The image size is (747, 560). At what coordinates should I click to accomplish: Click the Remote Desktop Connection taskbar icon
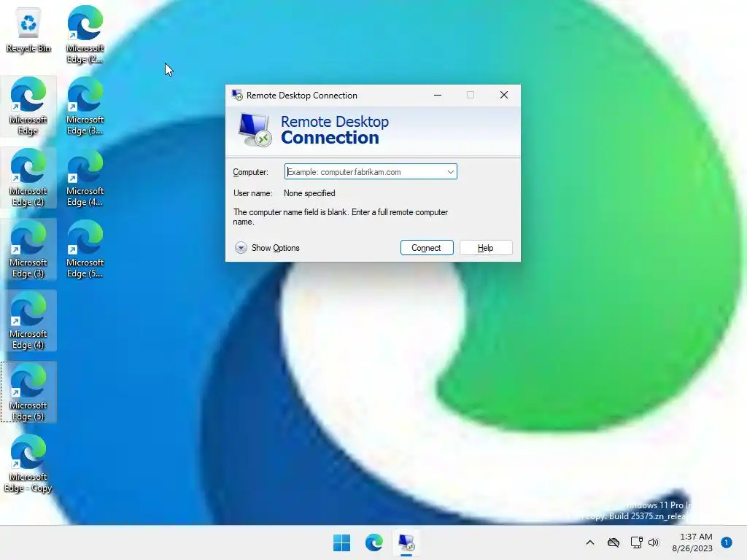406,542
